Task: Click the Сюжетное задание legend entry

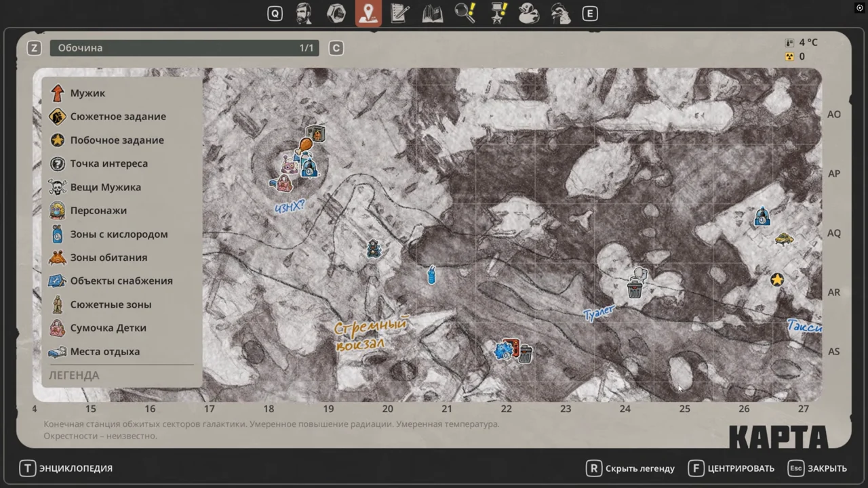Action: coord(108,117)
